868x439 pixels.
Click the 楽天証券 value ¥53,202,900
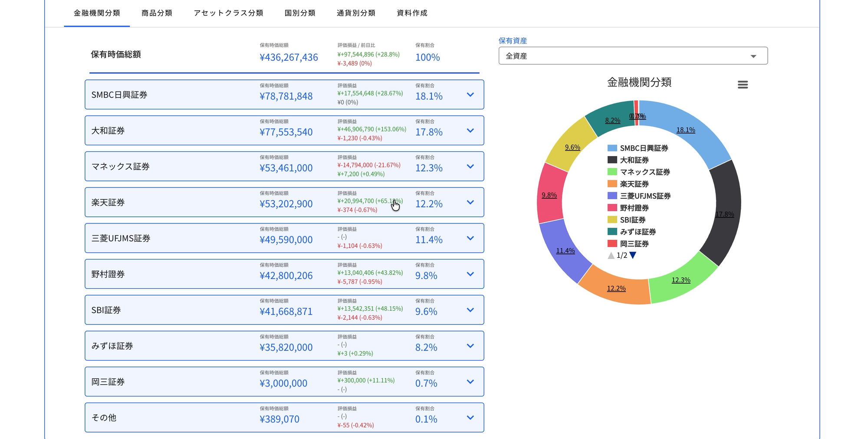286,204
